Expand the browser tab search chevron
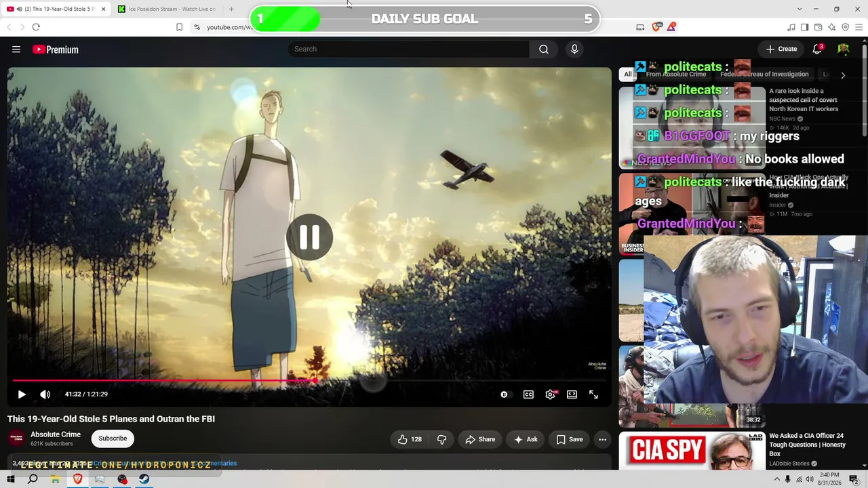868x488 pixels. [x=800, y=9]
